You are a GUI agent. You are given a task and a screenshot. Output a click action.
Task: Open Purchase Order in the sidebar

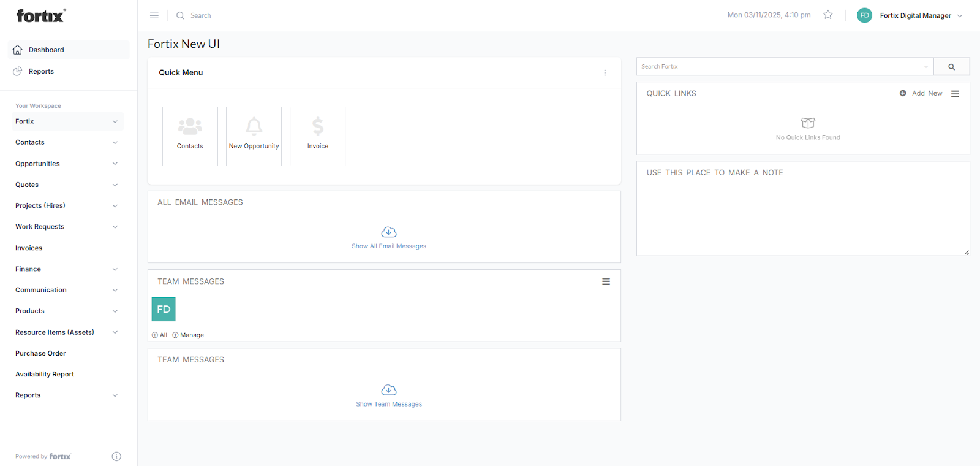click(x=40, y=353)
